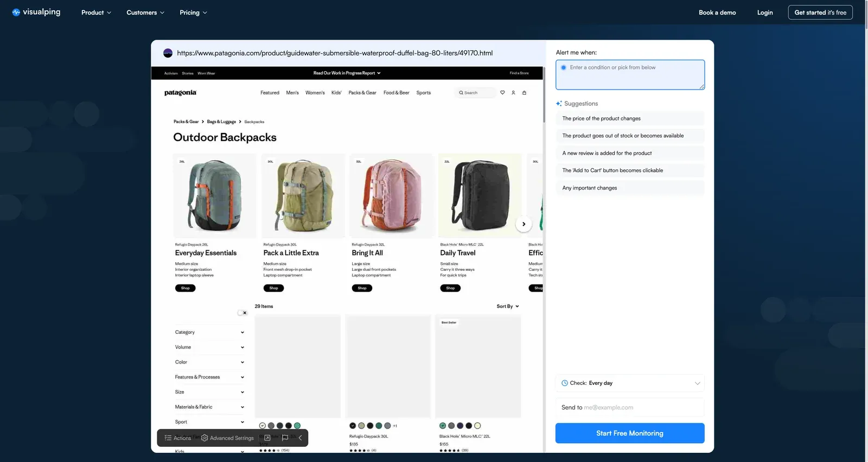Open Read Our Work in Progress Report dropdown

[x=347, y=73]
